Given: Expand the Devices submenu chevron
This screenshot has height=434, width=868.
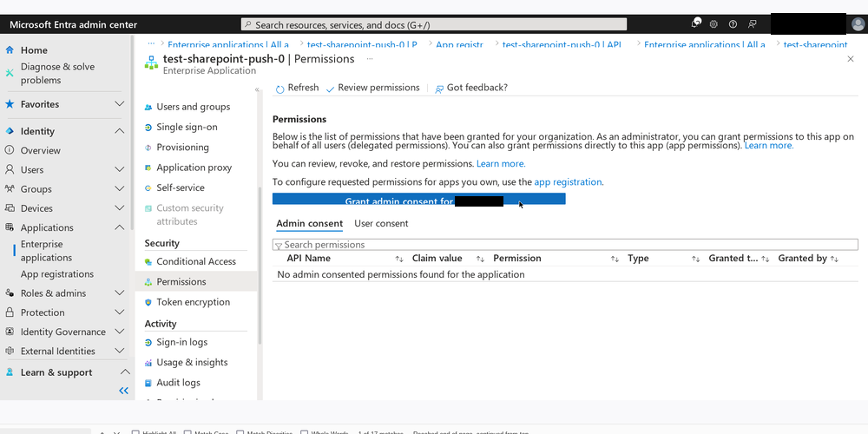Looking at the screenshot, I should [x=119, y=208].
